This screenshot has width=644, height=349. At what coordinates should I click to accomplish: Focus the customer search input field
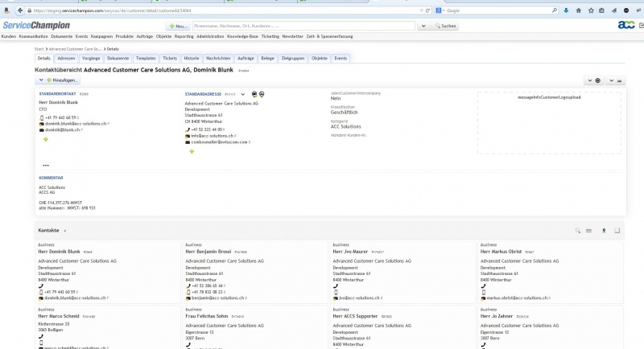click(303, 26)
